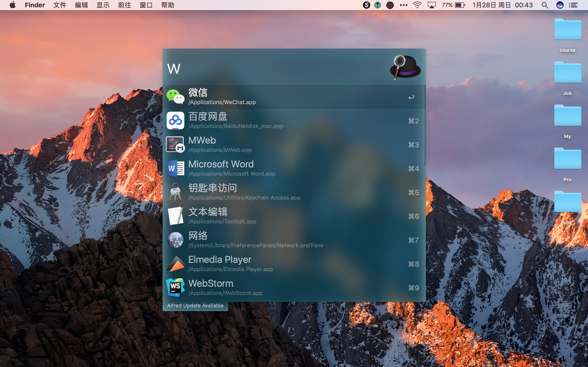Open the 文件 menu in menu bar
Image resolution: width=588 pixels, height=367 pixels.
pyautogui.click(x=59, y=5)
